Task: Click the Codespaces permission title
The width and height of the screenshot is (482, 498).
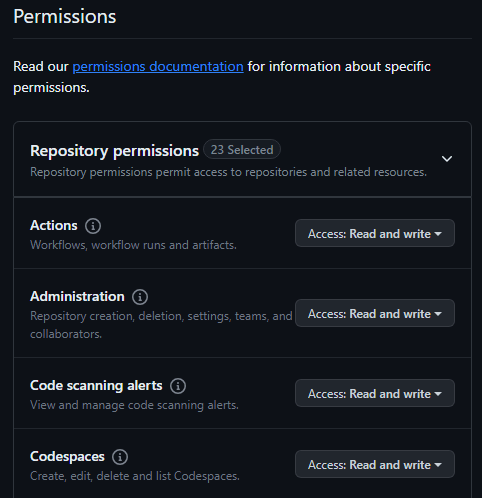Action: tap(67, 457)
